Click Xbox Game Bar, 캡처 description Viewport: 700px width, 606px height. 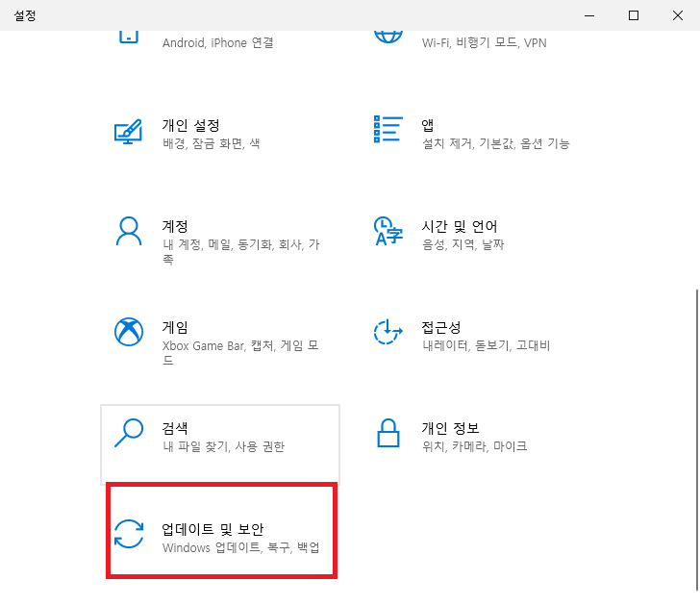[240, 352]
